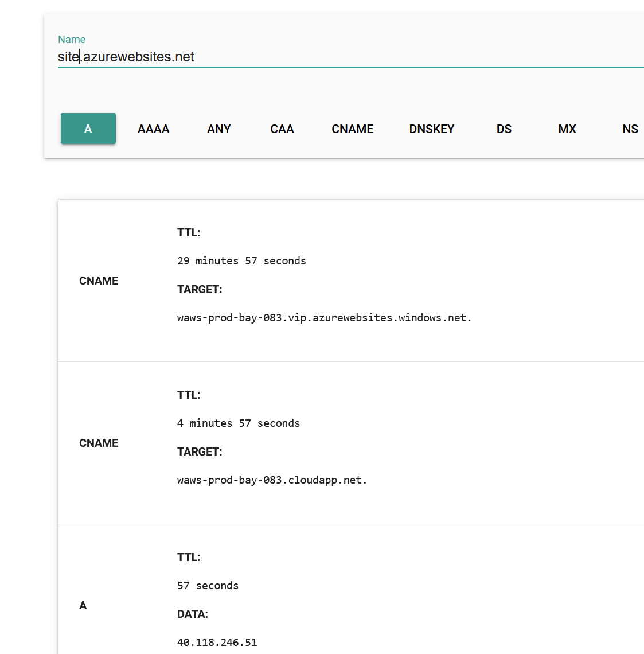
Task: Click the A record's 57 seconds TTL value
Action: [x=208, y=586]
